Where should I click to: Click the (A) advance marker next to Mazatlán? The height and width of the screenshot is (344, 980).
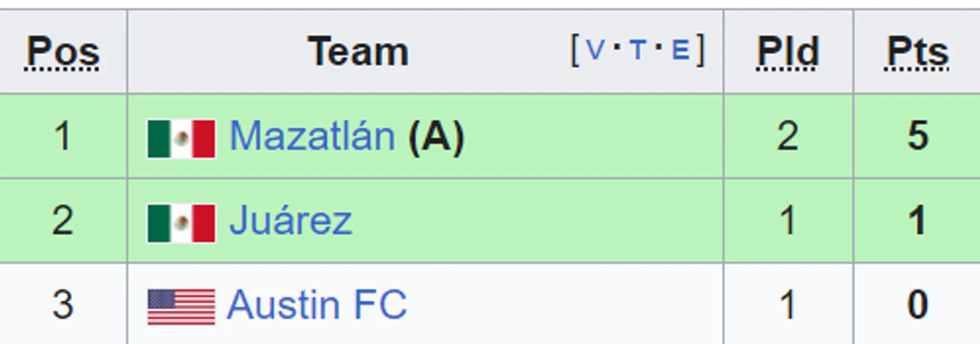[436, 137]
